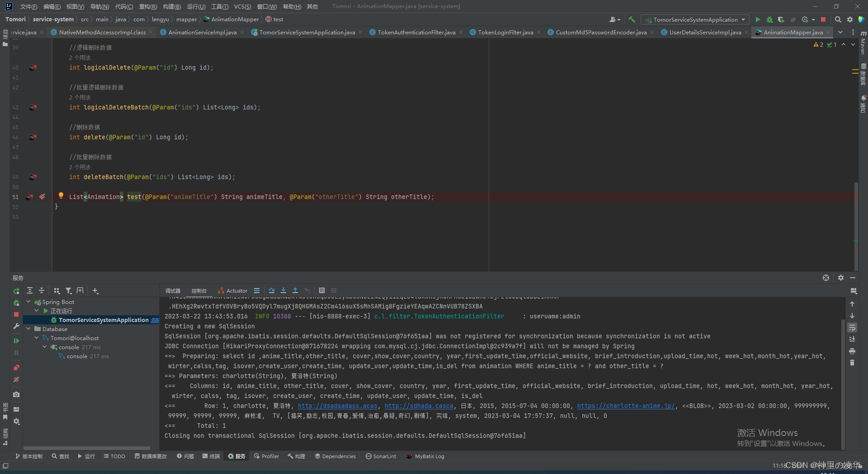This screenshot has width=868, height=474.
Task: Open Search Everywhere magnifier icon
Action: pos(838,19)
